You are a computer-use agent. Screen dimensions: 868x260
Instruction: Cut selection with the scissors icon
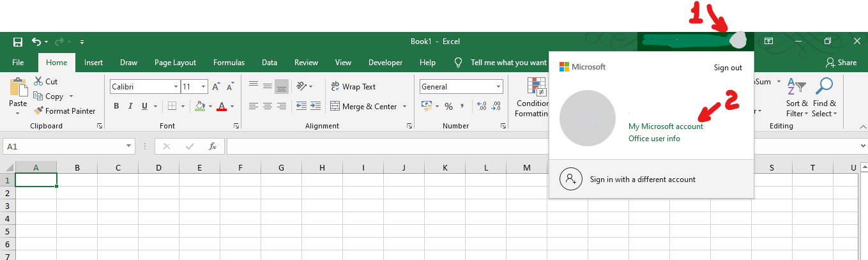[x=38, y=82]
